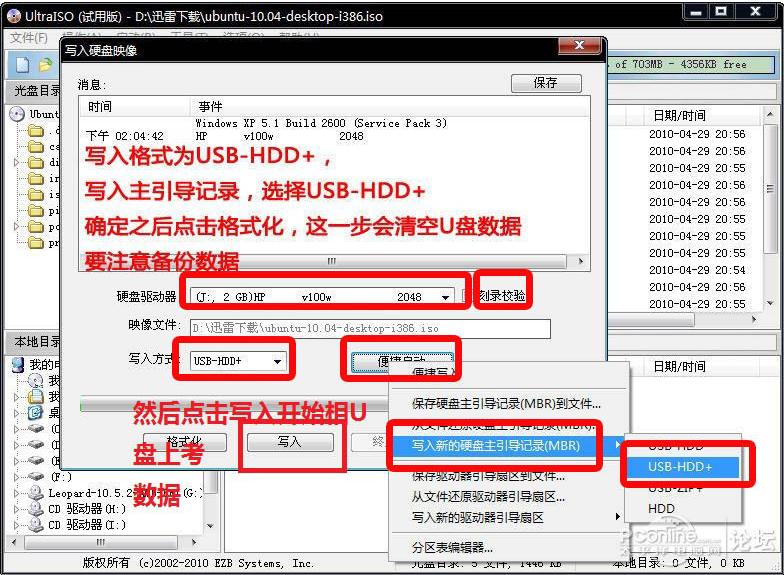Click the 'Windows XP 5.1 Build 2600' log text
Viewport: 784px width, 575px height.
pos(320,123)
